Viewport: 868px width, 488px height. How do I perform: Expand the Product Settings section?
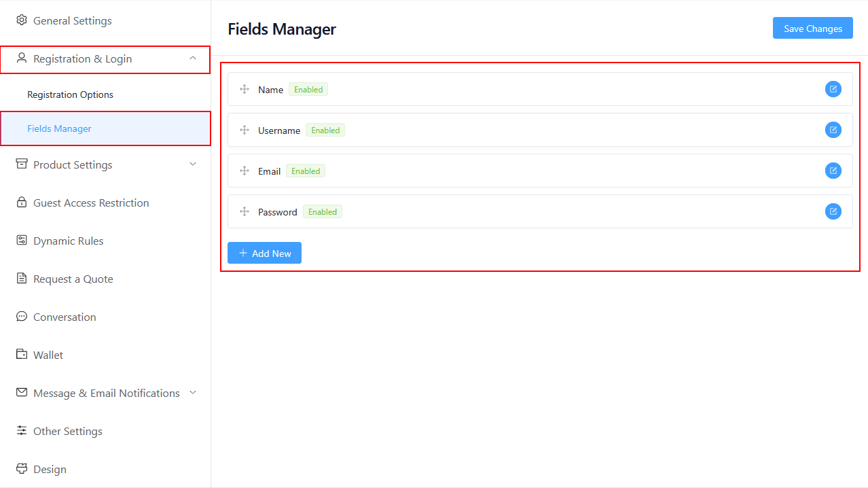pos(192,164)
